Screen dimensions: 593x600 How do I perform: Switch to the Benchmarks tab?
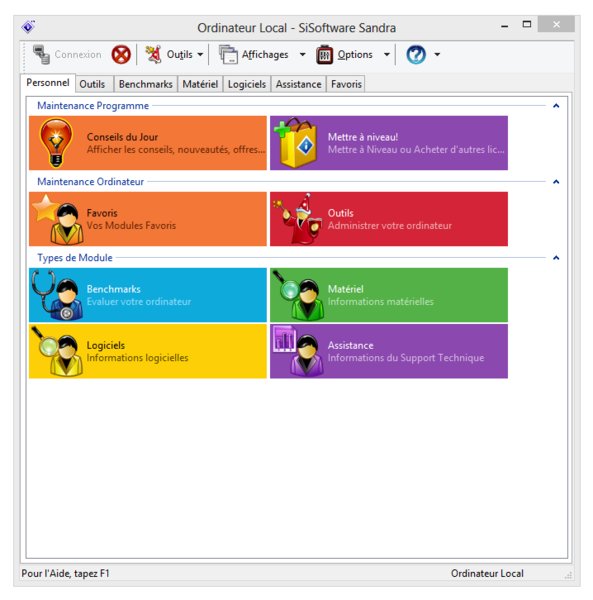coord(145,84)
